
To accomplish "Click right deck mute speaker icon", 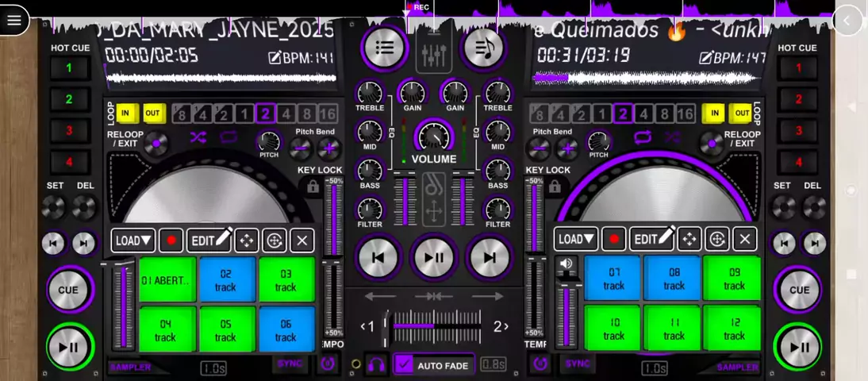I will [567, 263].
